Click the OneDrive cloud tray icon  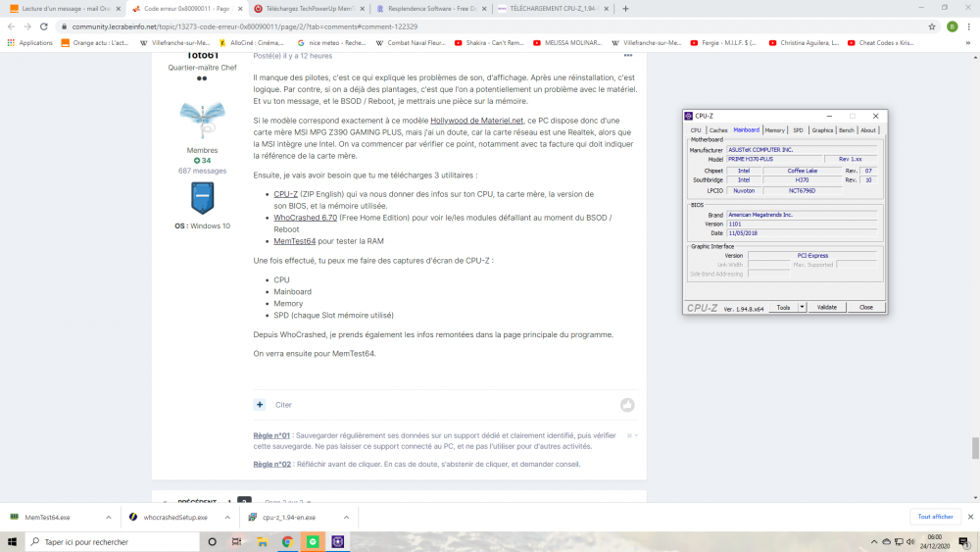(886, 541)
